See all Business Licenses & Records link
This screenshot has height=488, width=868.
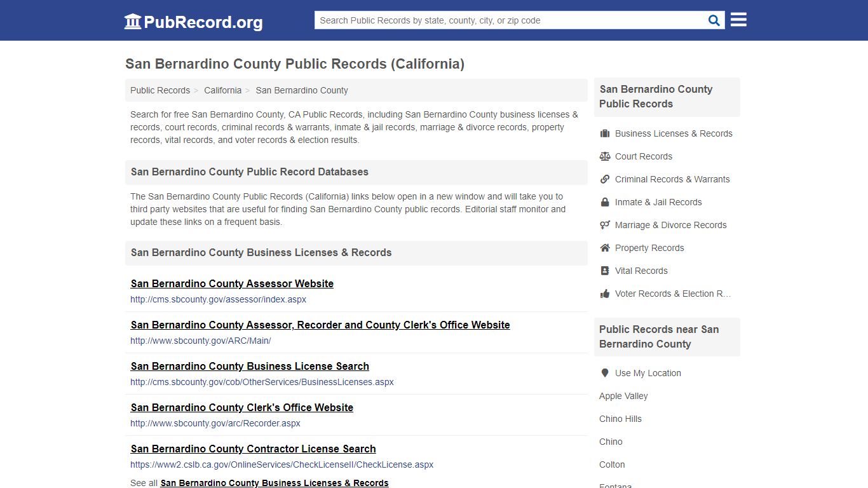coord(275,483)
